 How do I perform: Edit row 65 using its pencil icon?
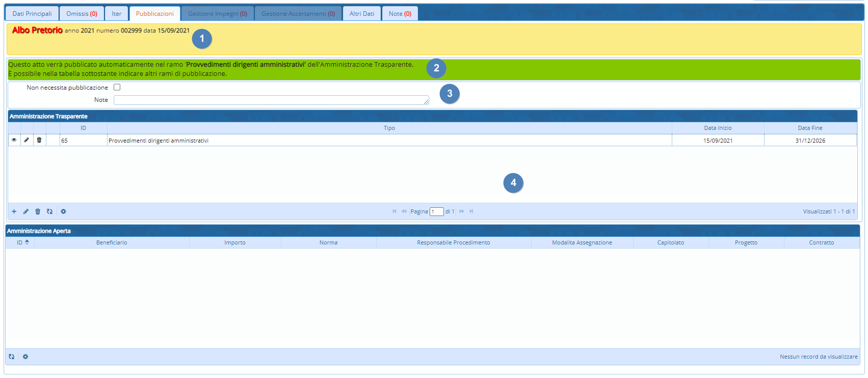click(x=27, y=140)
